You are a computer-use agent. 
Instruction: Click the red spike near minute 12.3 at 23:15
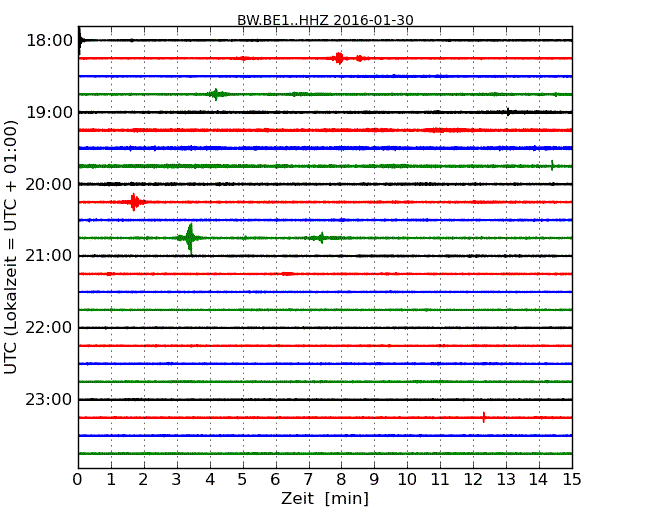484,417
